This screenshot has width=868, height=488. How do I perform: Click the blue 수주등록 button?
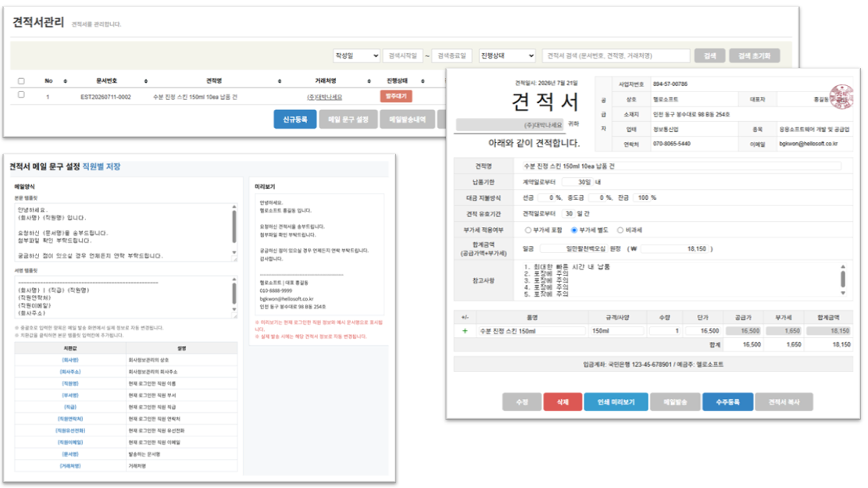pos(727,401)
